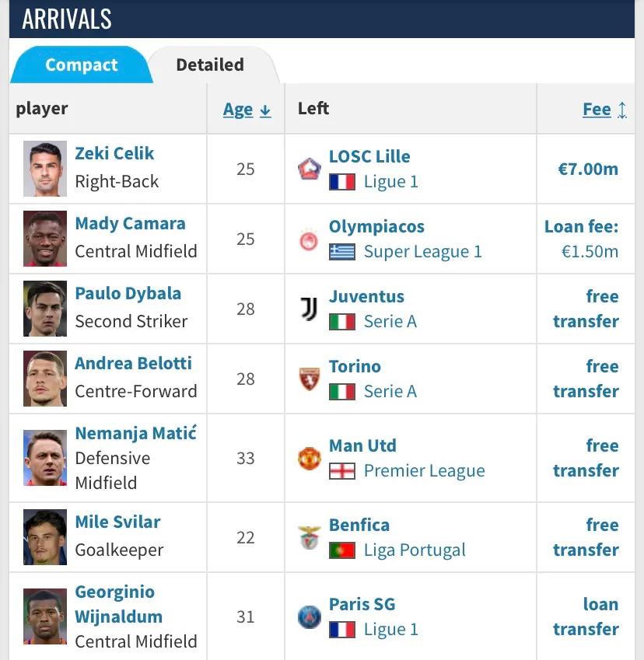Open Serie A link under Torino
Screen dimensions: 644x660
coord(390,392)
